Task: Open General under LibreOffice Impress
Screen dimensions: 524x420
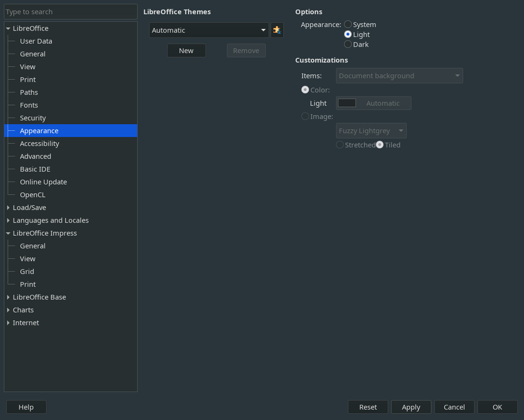Action: coord(33,246)
